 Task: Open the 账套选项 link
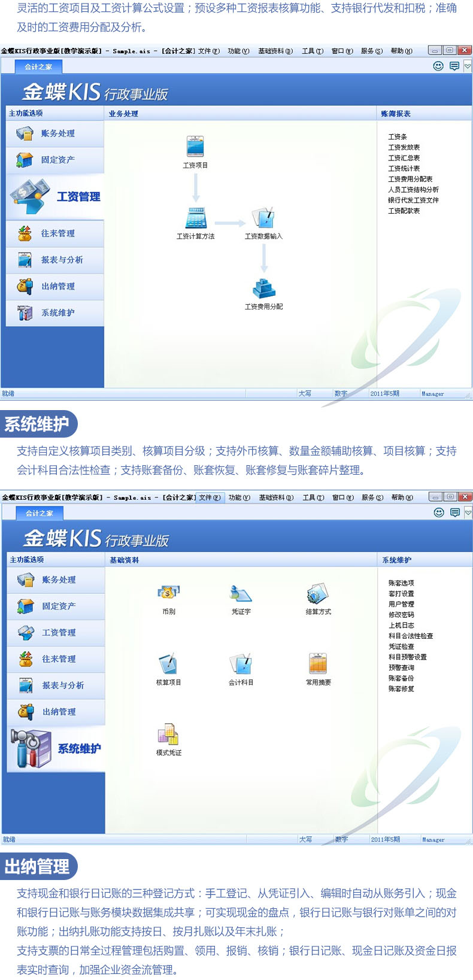point(401,583)
